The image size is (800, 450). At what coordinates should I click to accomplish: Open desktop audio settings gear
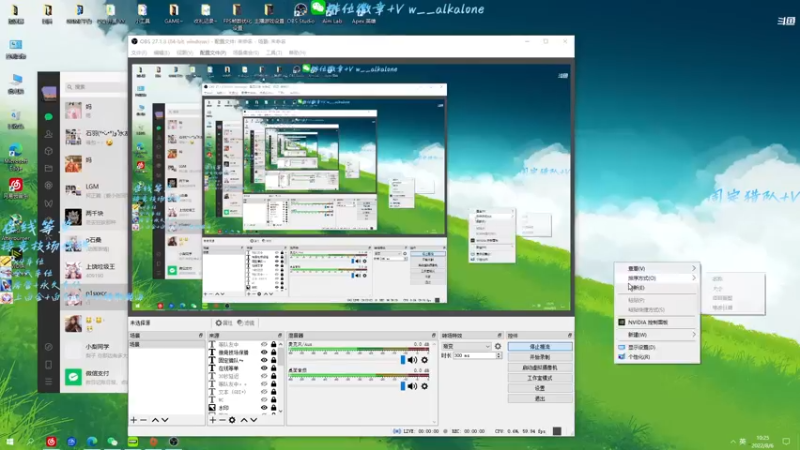pos(424,386)
